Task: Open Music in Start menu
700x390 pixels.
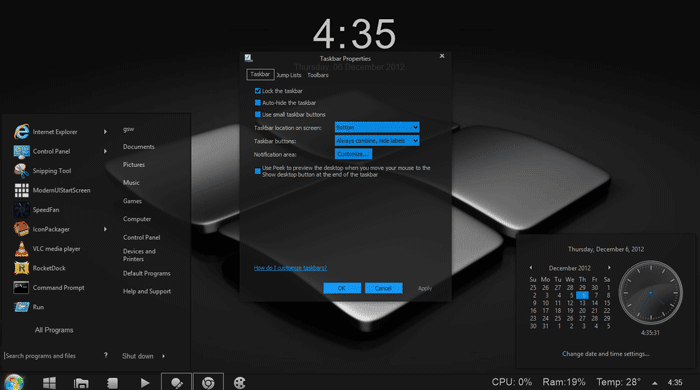Action: click(131, 183)
